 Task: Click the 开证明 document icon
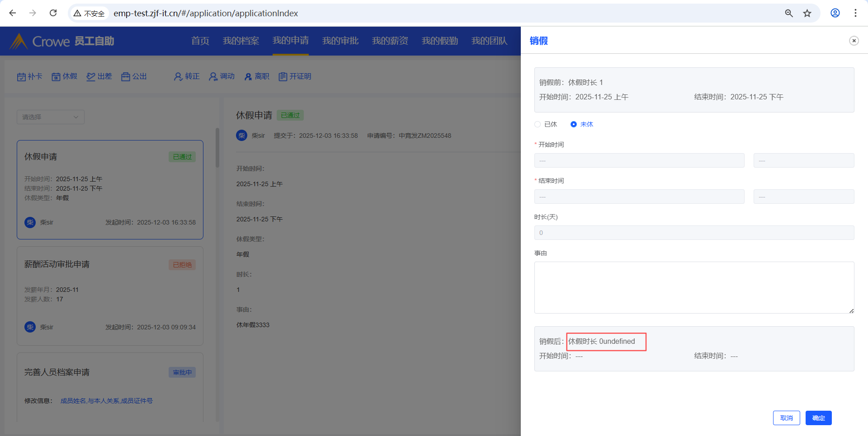[283, 77]
